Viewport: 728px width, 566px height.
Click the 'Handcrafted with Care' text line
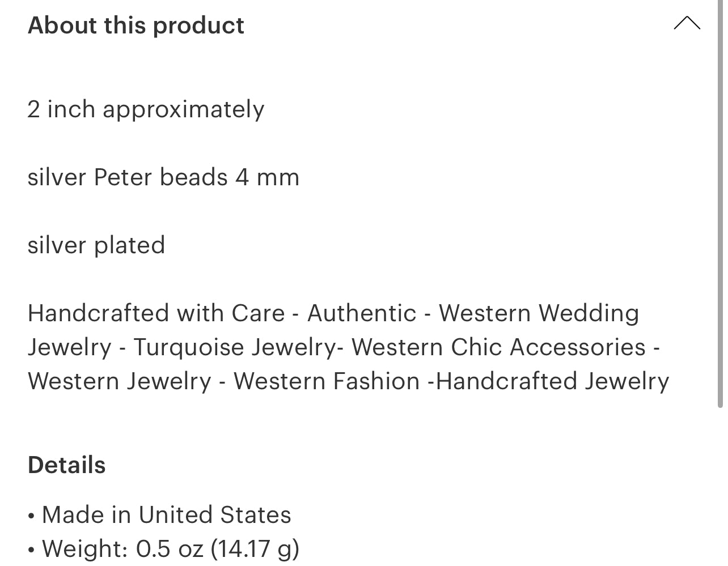156,313
